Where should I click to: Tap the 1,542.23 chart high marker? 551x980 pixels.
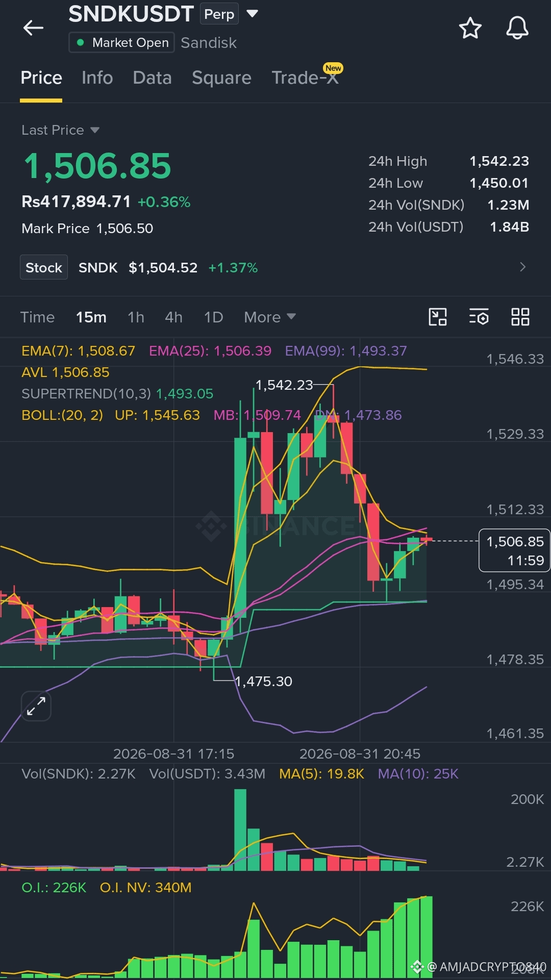284,385
